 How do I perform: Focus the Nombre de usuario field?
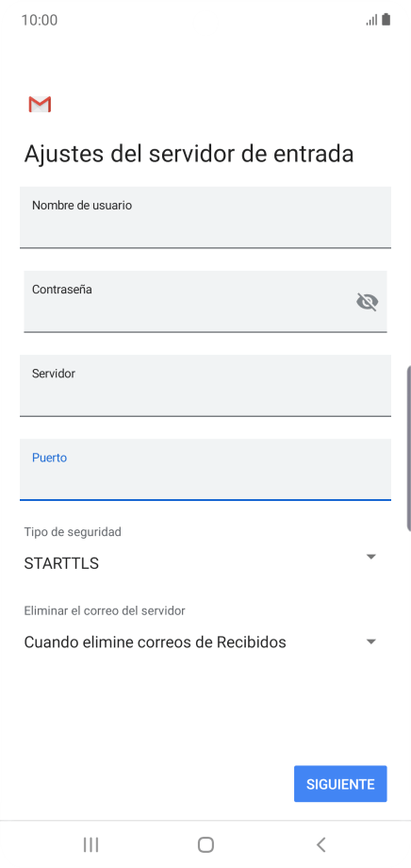point(205,217)
